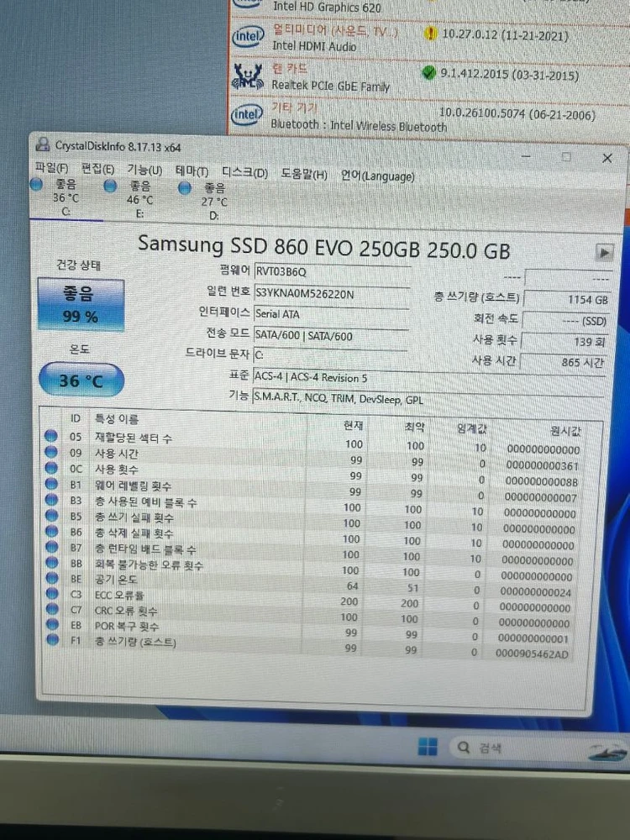Click the 최악 column header
This screenshot has width=630, height=840.
coord(414,427)
